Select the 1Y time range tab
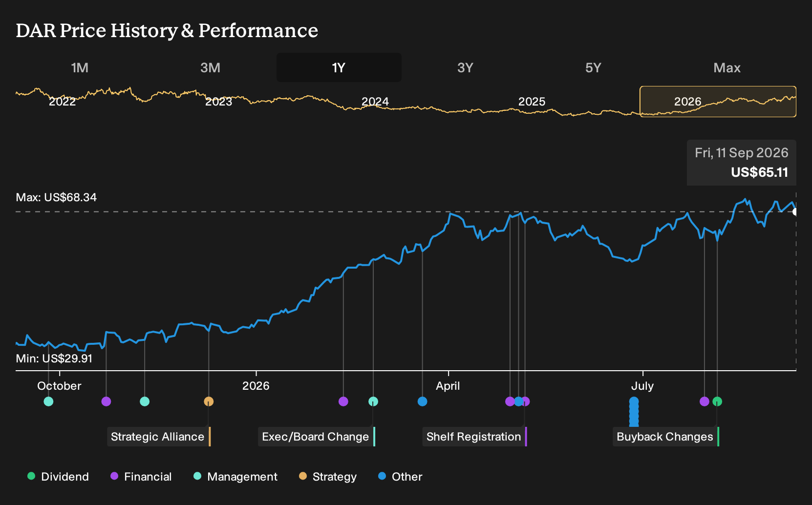This screenshot has width=812, height=505. coord(339,67)
